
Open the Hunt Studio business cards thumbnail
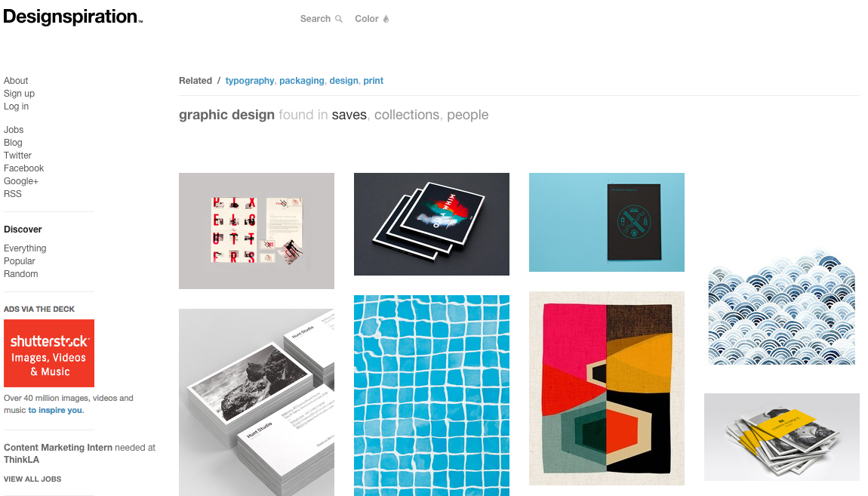point(257,402)
